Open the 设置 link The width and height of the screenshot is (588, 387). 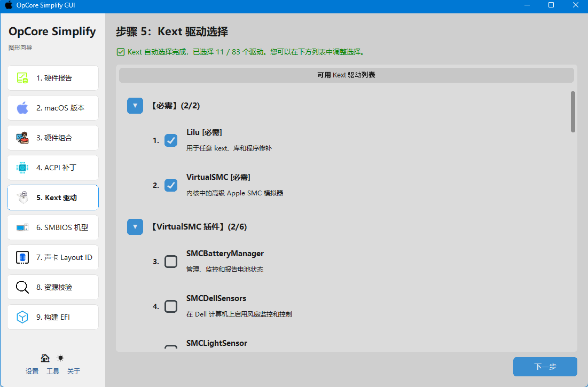[32, 372]
